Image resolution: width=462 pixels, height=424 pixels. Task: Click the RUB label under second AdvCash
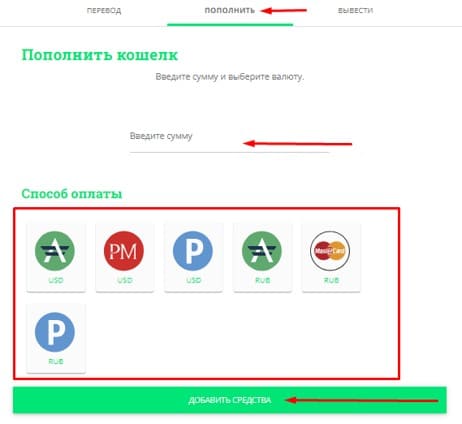(x=263, y=280)
